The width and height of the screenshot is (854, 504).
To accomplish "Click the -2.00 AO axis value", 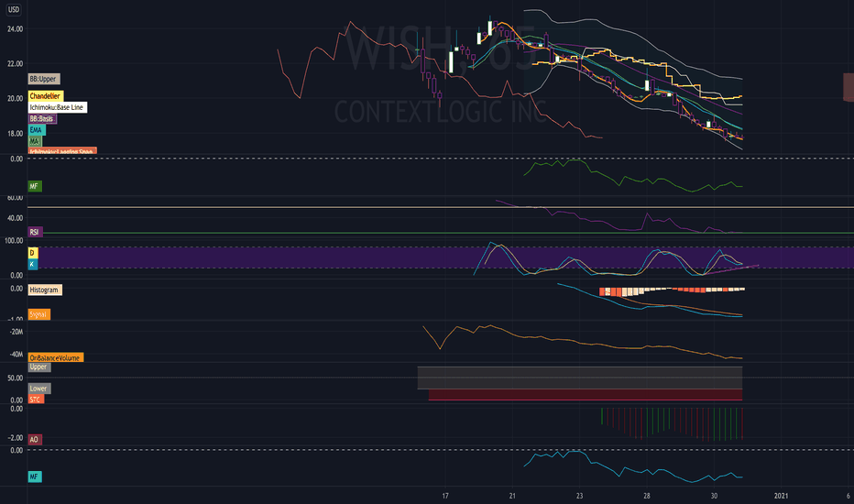I will pyautogui.click(x=16, y=437).
